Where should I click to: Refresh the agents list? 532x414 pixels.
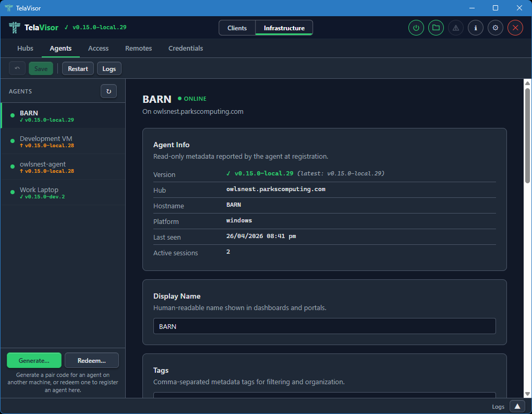108,91
